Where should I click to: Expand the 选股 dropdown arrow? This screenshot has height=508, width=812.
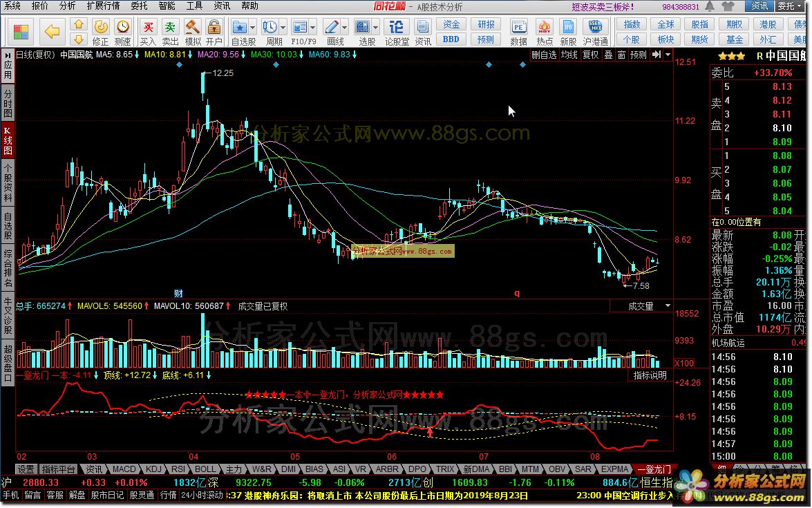click(x=375, y=27)
